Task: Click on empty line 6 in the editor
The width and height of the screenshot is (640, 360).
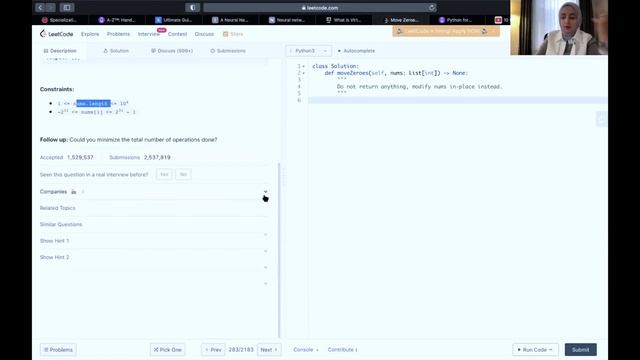Action: point(457,100)
